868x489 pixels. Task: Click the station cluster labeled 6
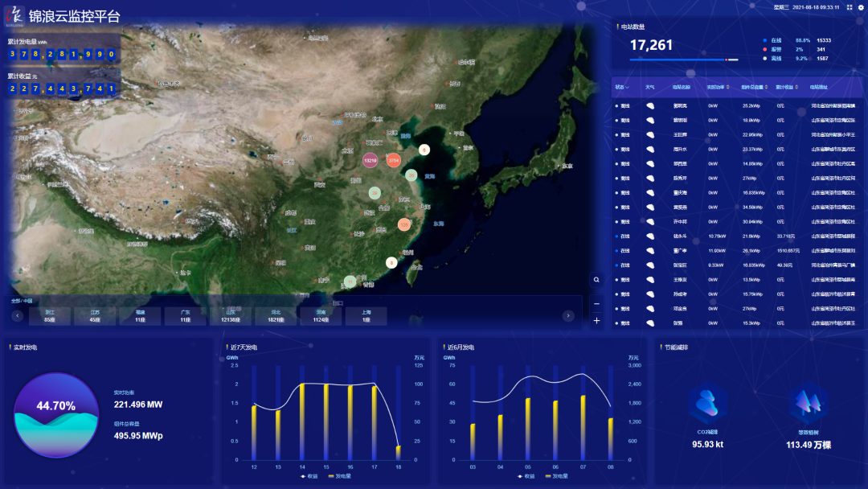click(x=424, y=150)
